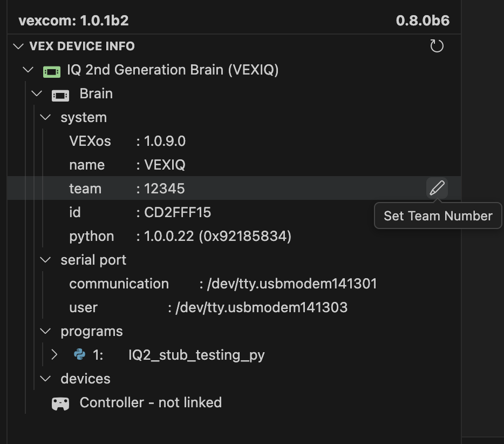Select the communication serial port entry
The height and width of the screenshot is (444, 504).
pos(216,284)
